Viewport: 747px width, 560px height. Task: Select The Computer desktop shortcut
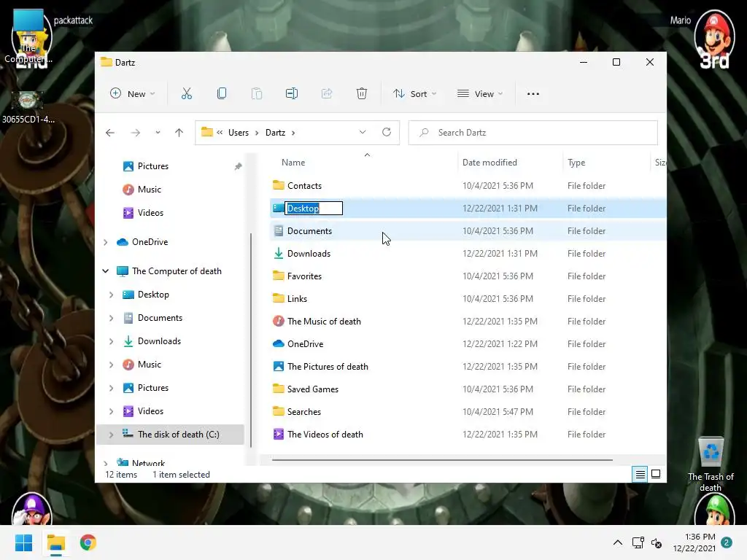(x=28, y=37)
